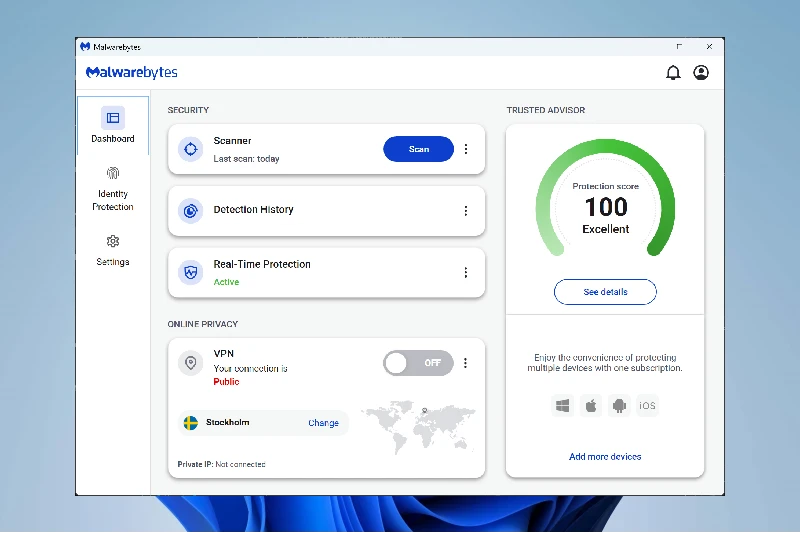Click the Detection History card title
This screenshot has height=533, width=800.
click(254, 210)
